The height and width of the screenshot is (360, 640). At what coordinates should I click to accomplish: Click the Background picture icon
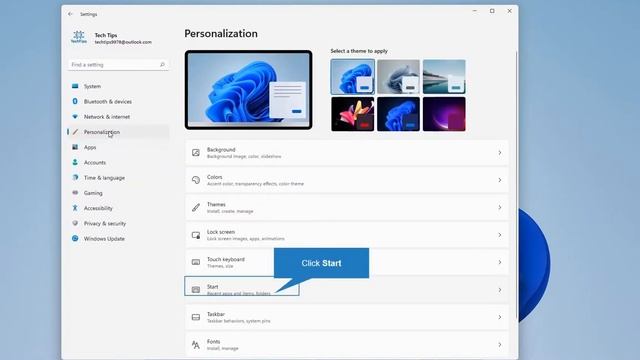[x=196, y=153]
